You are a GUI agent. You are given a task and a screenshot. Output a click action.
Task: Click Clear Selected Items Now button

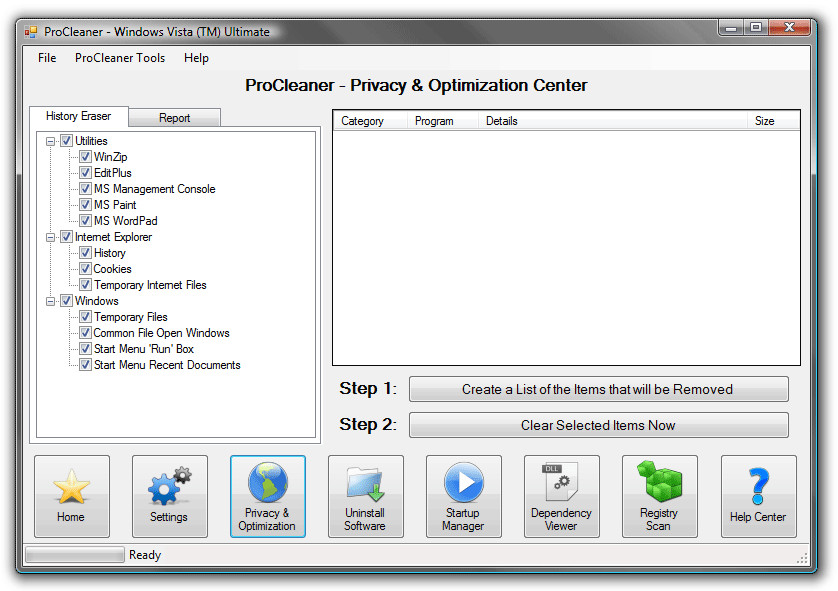point(599,425)
